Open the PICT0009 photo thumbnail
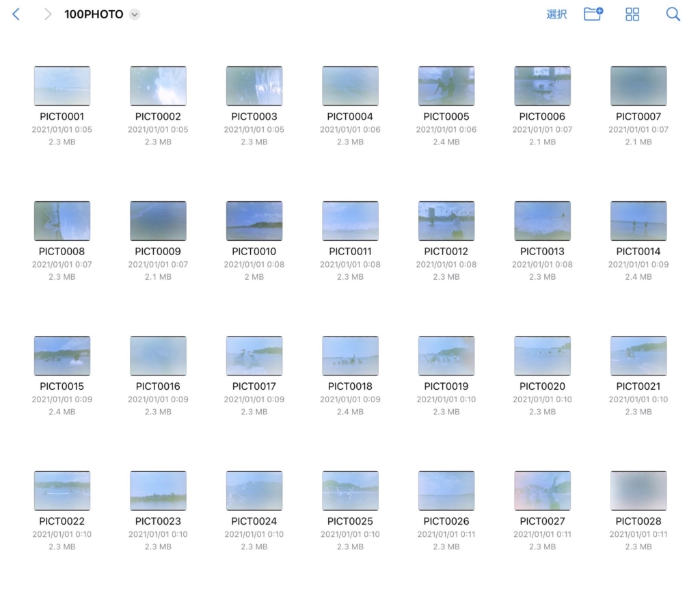Image resolution: width=700 pixels, height=604 pixels. point(158,221)
